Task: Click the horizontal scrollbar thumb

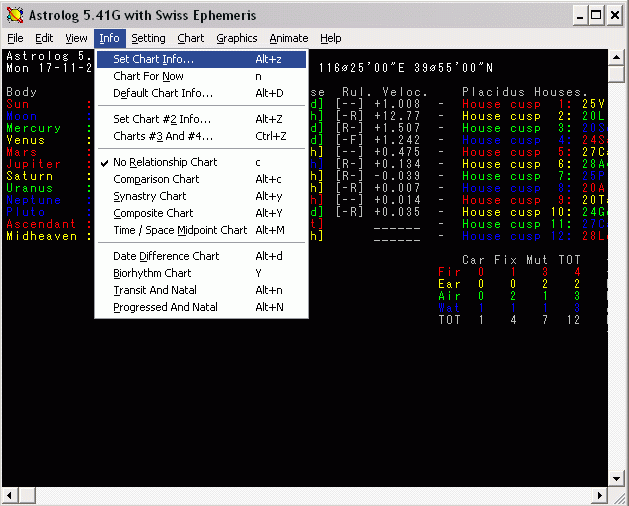Action: pos(26,495)
